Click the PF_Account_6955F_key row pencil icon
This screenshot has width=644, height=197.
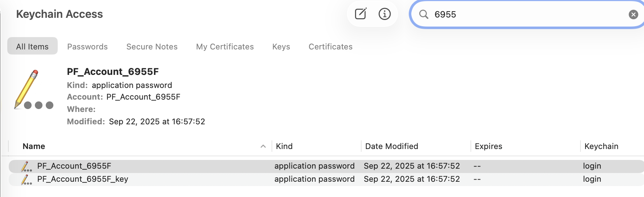[x=26, y=180]
